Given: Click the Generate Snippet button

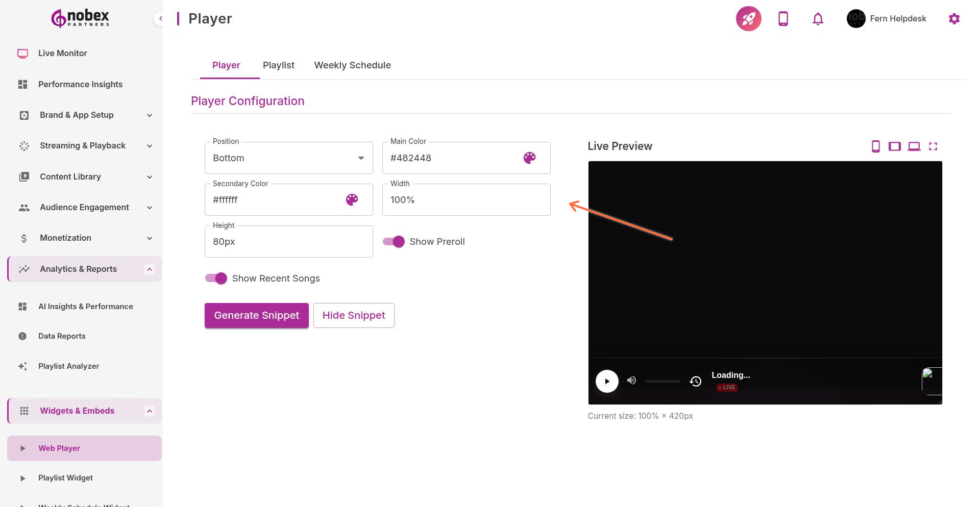Looking at the screenshot, I should tap(256, 315).
